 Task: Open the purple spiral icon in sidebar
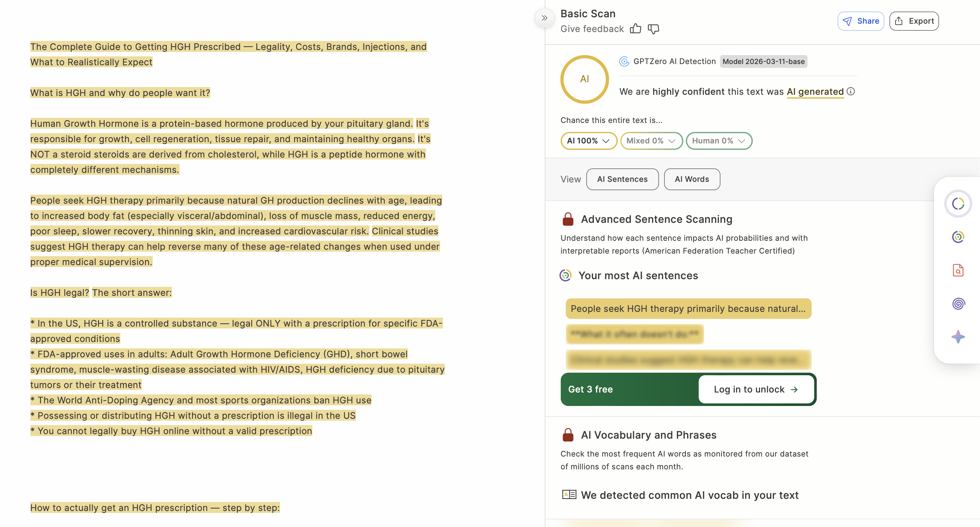pos(958,304)
